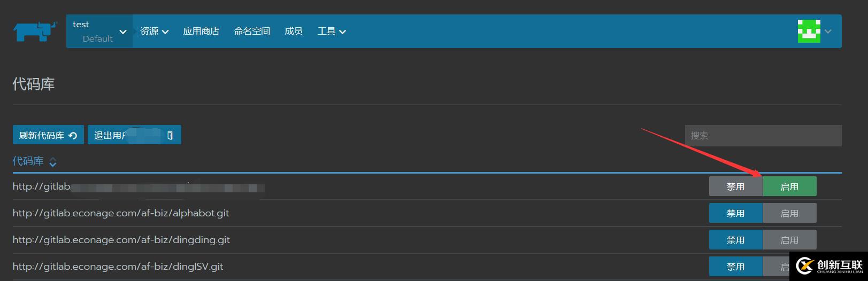The image size is (868, 281).
Task: Open the user avatar menu
Action: (x=814, y=32)
